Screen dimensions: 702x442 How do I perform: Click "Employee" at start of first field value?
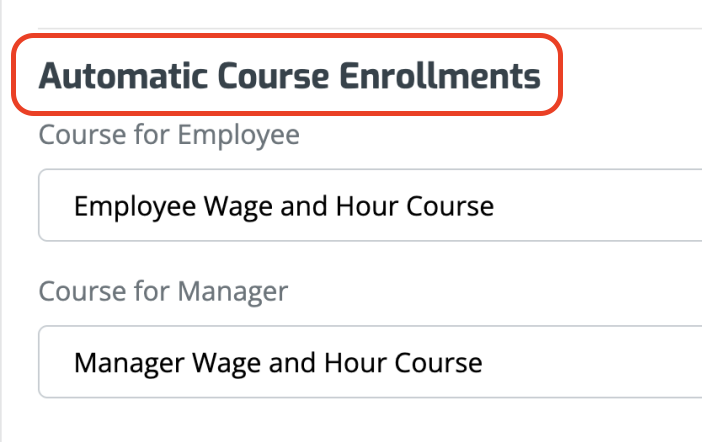click(x=134, y=207)
